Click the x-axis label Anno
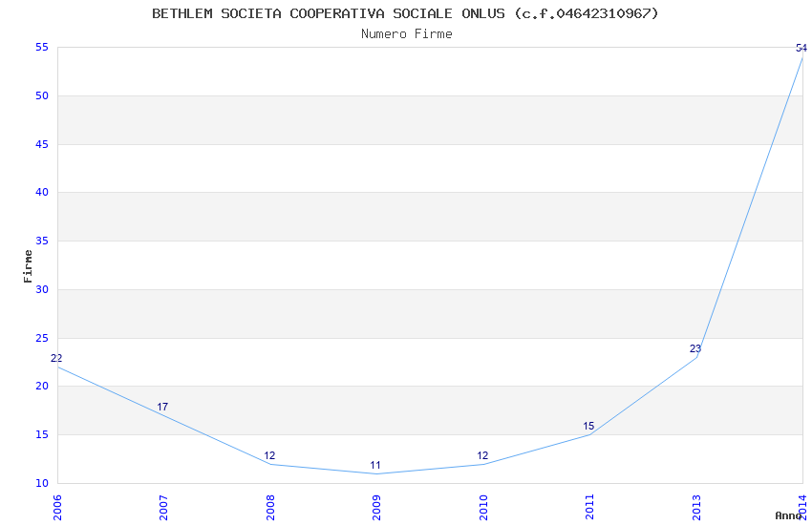The width and height of the screenshot is (812, 525). pos(788,515)
